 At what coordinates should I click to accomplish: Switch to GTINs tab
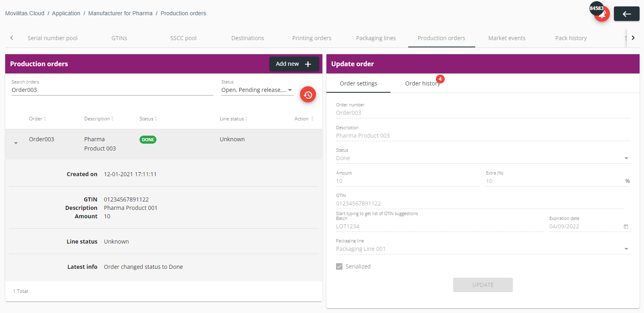pos(119,38)
